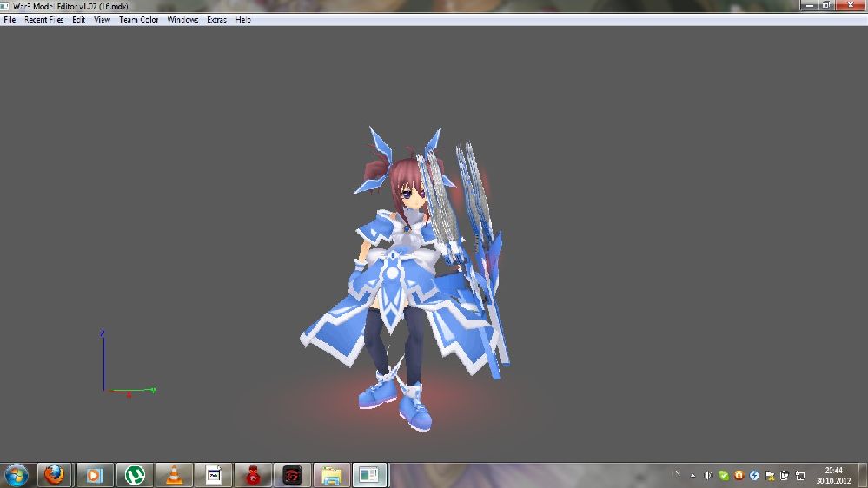The height and width of the screenshot is (488, 868).
Task: Open VLC media player from taskbar
Action: 174,475
